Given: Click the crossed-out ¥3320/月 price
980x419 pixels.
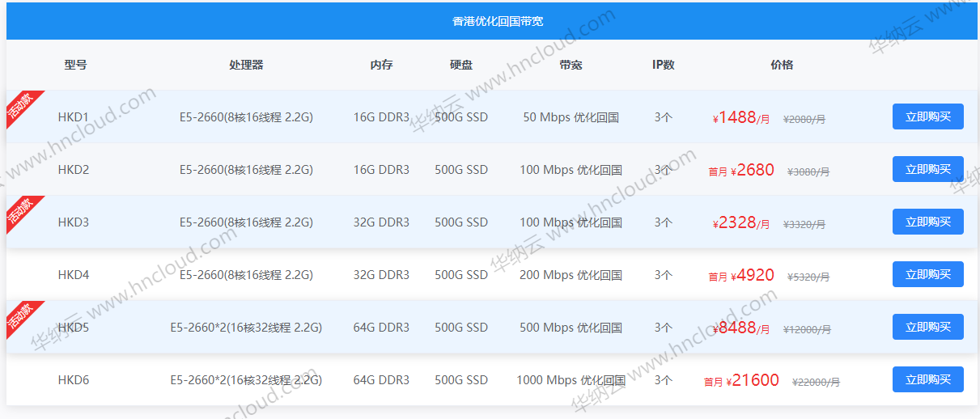Looking at the screenshot, I should [x=804, y=224].
